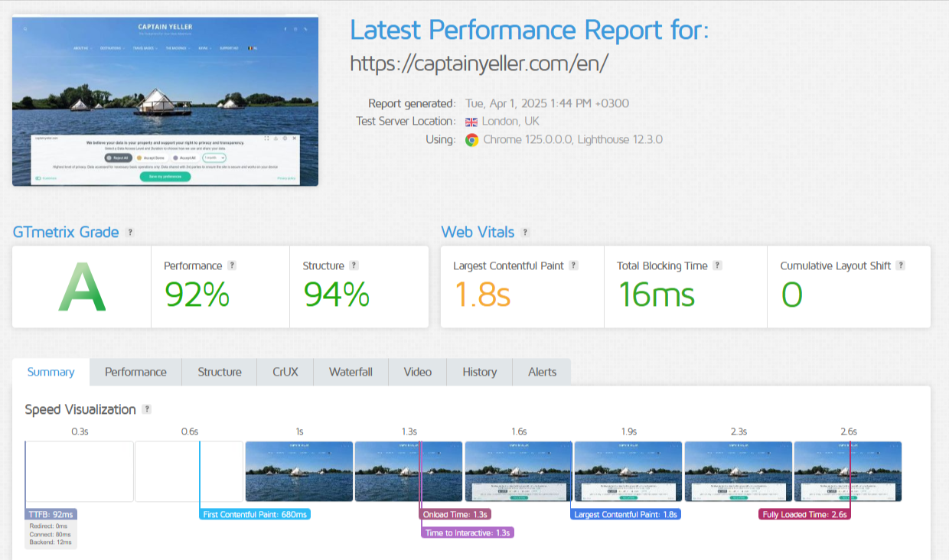Screen dimensions: 949x560
Task: Click the TTFB: 92ms marker
Action: 51,514
